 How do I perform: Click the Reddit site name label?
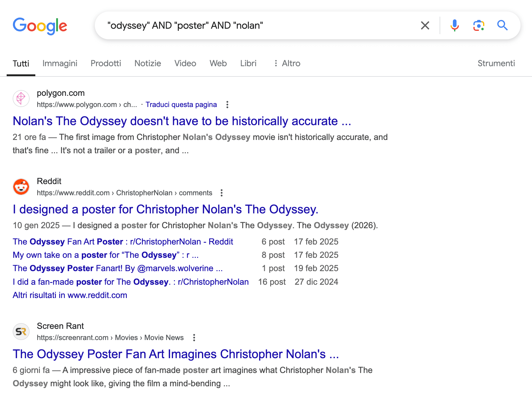[x=49, y=181]
